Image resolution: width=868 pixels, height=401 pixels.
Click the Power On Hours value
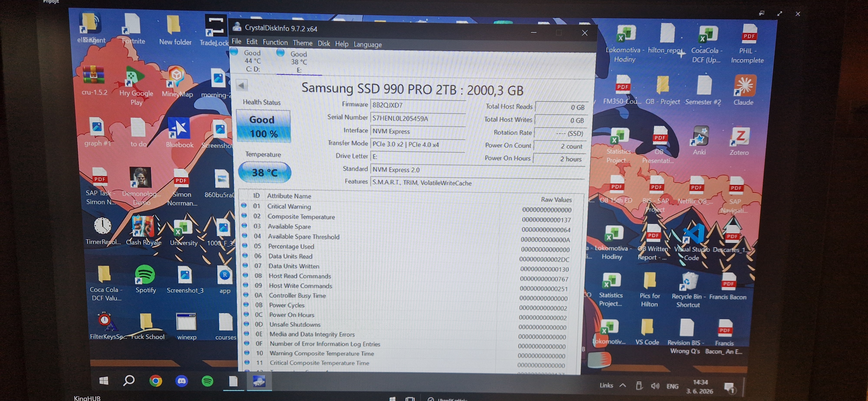559,159
